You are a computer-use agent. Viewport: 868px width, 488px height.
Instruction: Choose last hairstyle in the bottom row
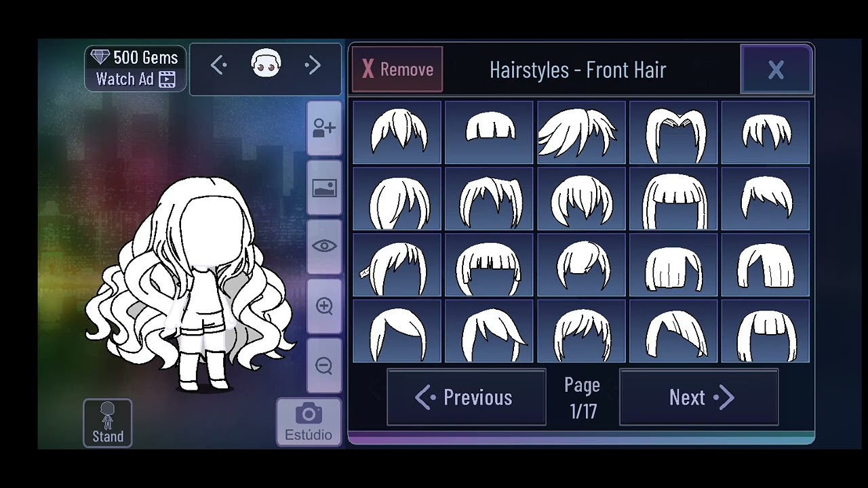[x=766, y=331]
